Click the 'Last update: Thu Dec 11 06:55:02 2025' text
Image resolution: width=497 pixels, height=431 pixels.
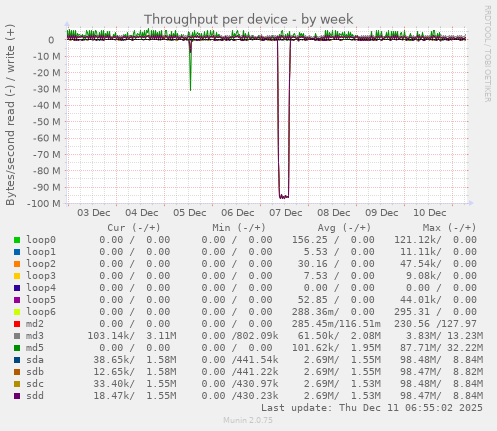(372, 408)
